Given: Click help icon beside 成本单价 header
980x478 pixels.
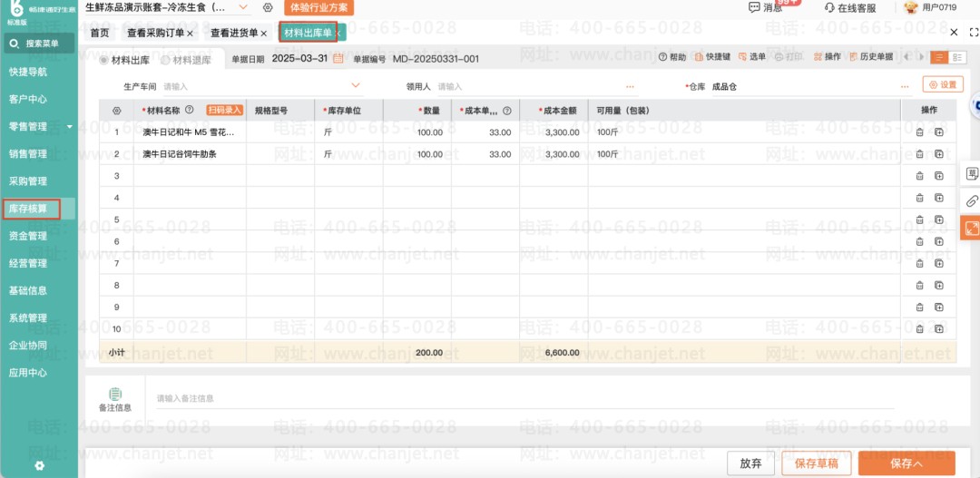Looking at the screenshot, I should click(507, 111).
